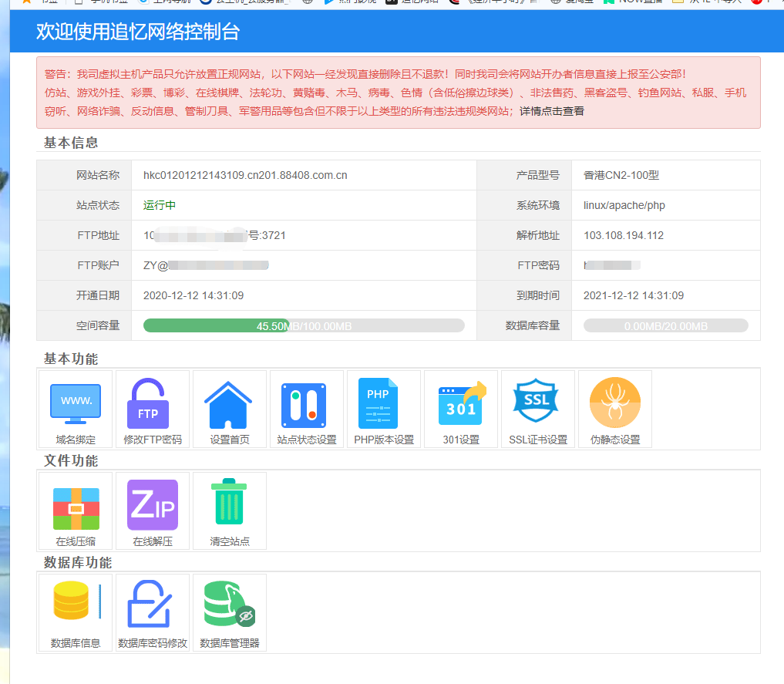
Task: Open the 301设置 redirect icon
Action: tap(461, 404)
